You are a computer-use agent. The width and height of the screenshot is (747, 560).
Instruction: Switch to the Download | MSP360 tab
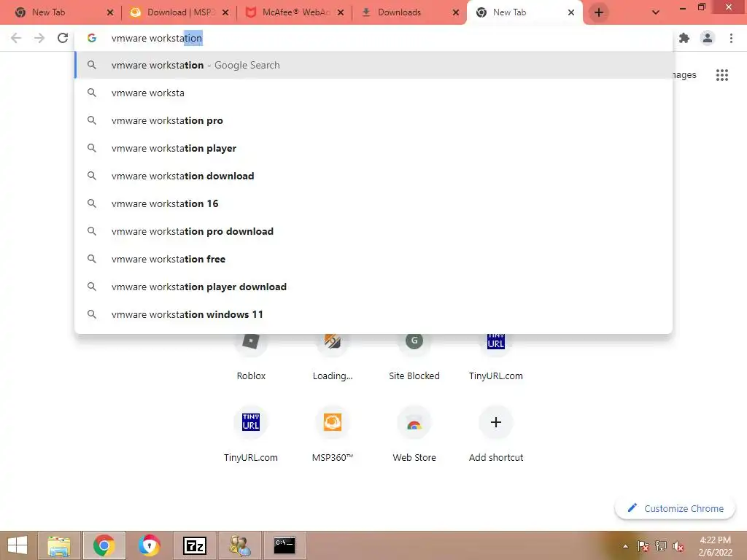[179, 12]
